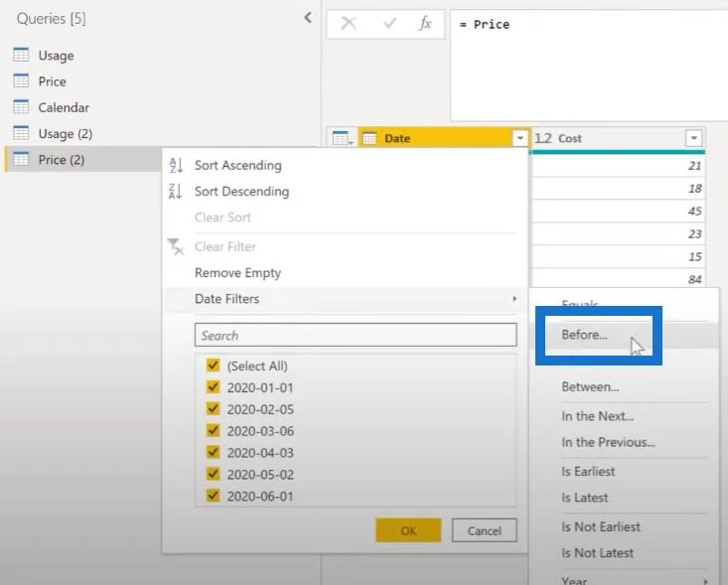Open the table options icon at grid corner

coord(343,138)
